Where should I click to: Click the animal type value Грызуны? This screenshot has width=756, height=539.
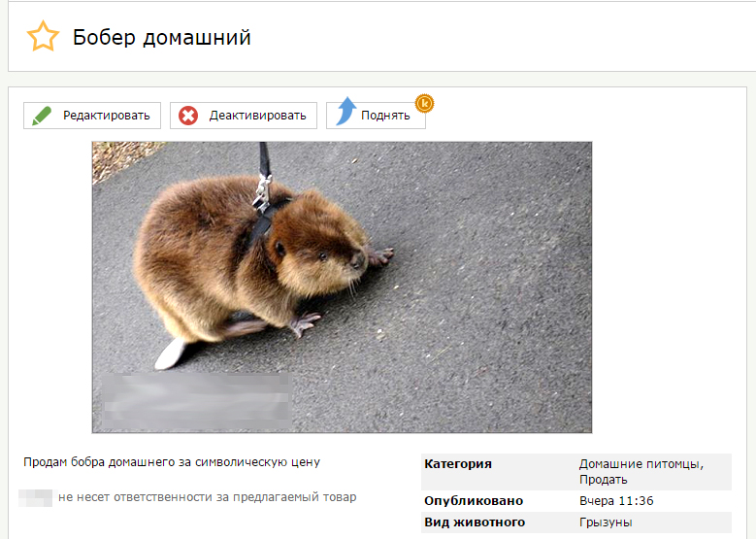[x=606, y=522]
